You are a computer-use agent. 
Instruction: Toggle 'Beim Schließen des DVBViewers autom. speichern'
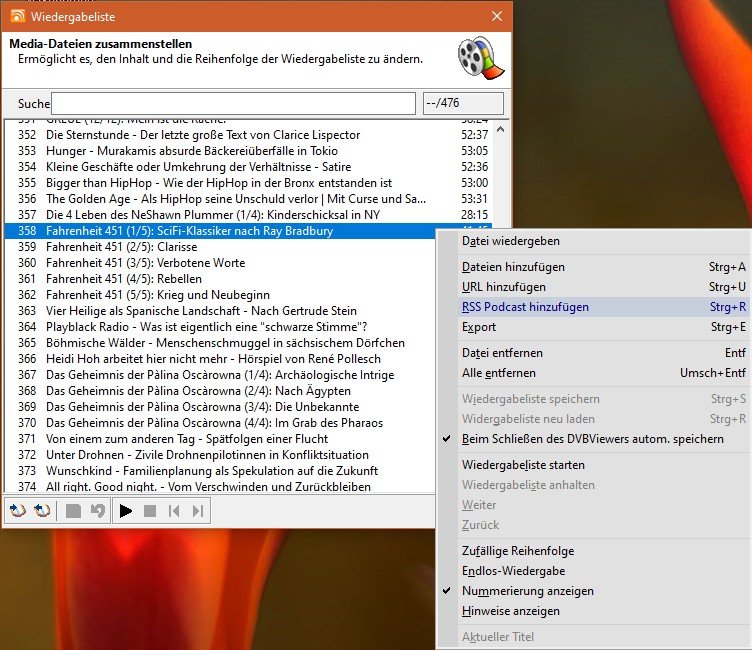[592, 439]
